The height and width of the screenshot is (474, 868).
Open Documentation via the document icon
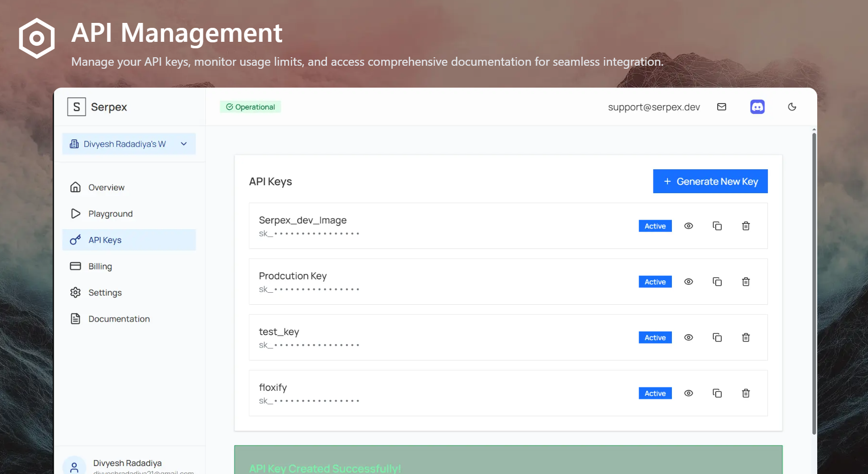pos(75,319)
